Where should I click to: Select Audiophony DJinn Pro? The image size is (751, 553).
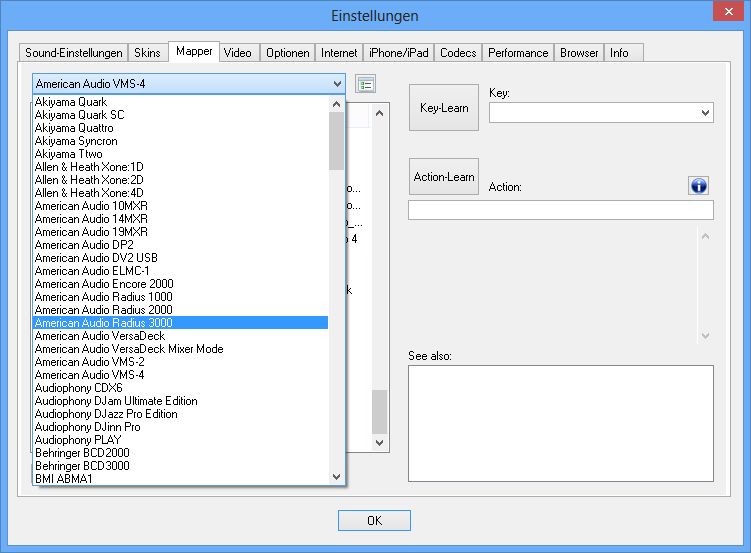click(x=181, y=427)
